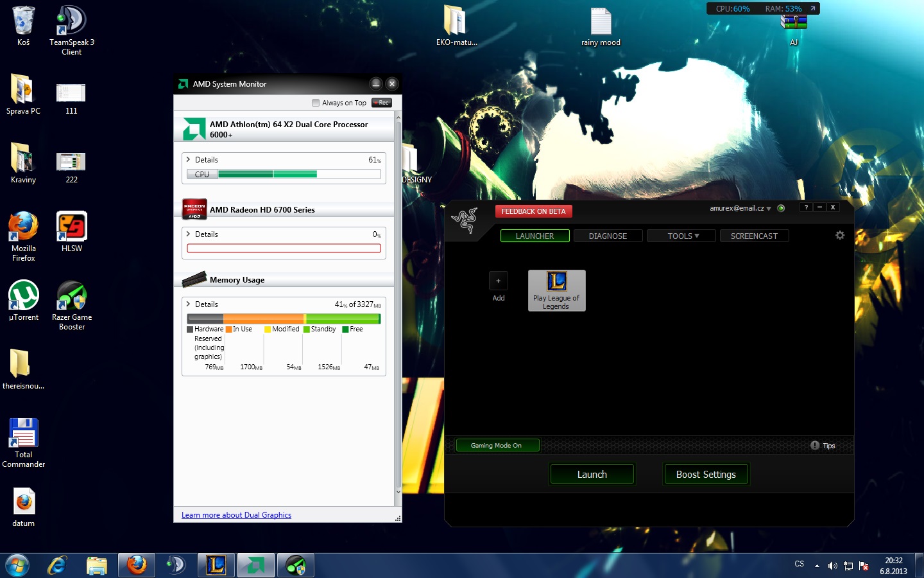The width and height of the screenshot is (924, 578).
Task: Toggle the Always on Top checkbox
Action: tap(316, 103)
